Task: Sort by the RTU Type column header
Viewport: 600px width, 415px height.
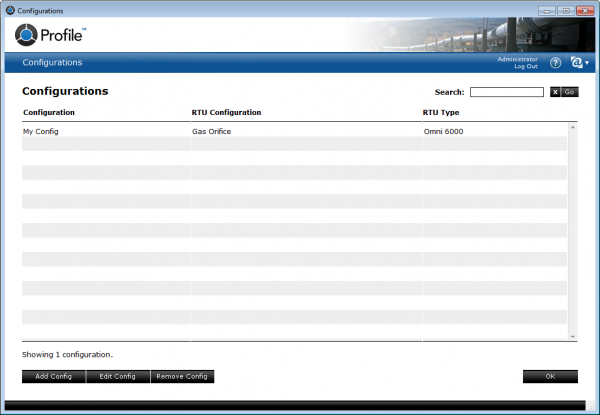Action: point(441,112)
